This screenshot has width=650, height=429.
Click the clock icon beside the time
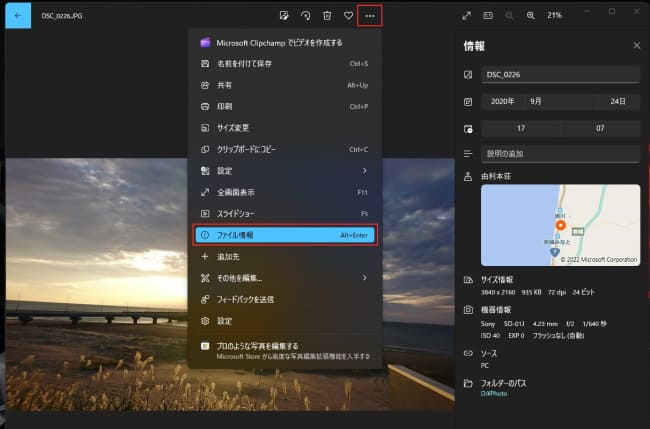tap(468, 129)
